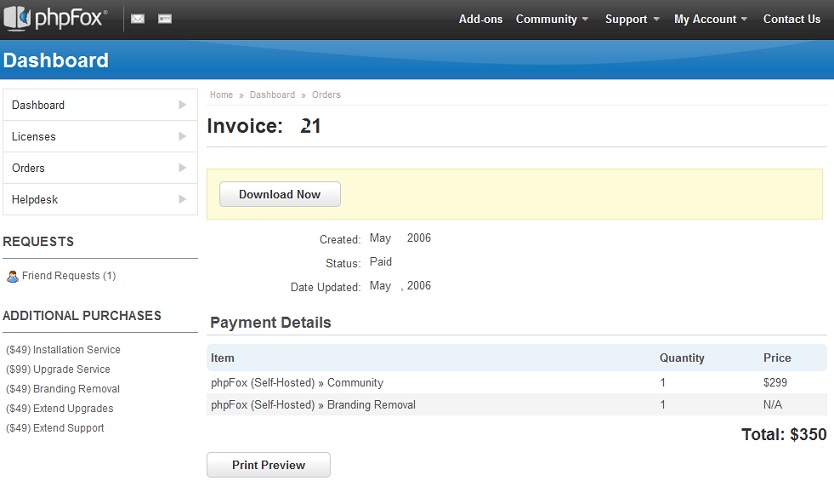
Task: Select the phpFox Community item row text
Action: click(x=297, y=383)
